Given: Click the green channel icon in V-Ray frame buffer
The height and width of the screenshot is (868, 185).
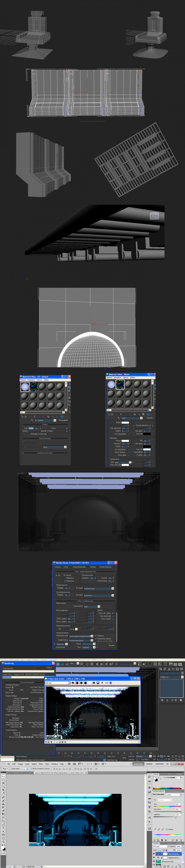Looking at the screenshot, I should (x=81, y=683).
